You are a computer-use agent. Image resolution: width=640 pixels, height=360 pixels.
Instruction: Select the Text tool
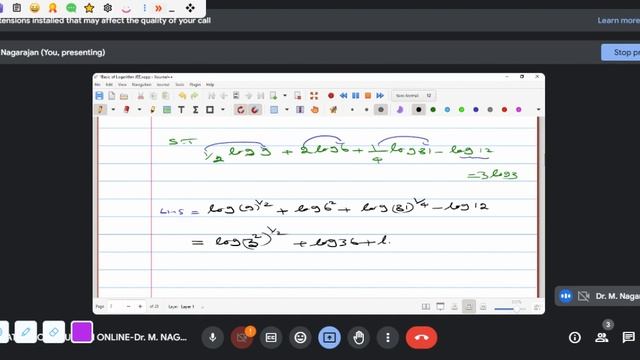181,109
